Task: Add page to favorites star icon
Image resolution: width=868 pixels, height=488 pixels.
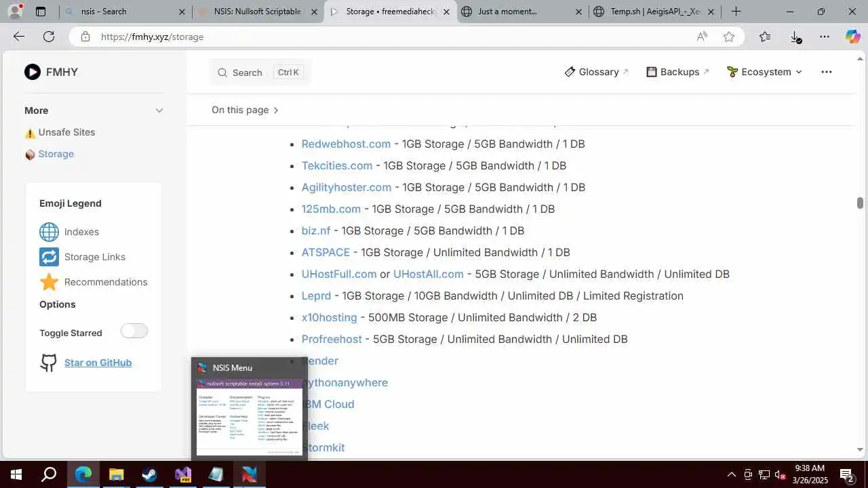Action: [x=729, y=37]
